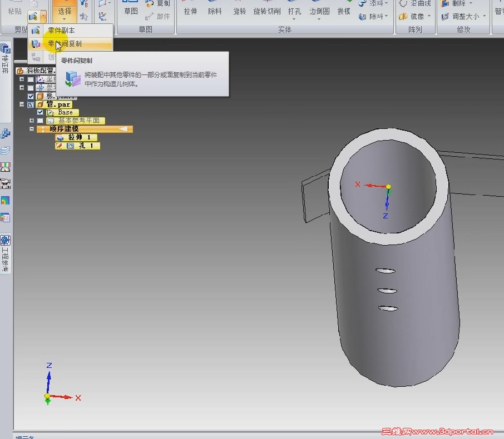Click the 部件 component sketch icon
Screen dimensions: 504x439
[149, 16]
